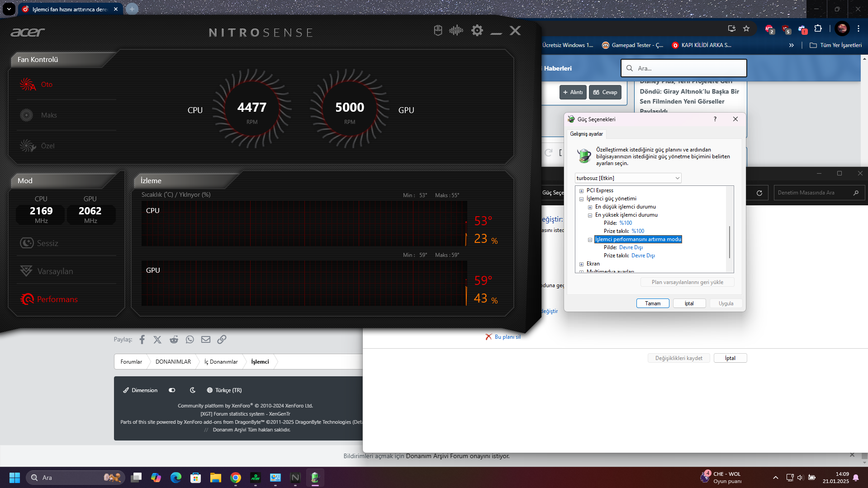Click Cevap button on forum post
This screenshot has width=868, height=488.
tap(605, 92)
